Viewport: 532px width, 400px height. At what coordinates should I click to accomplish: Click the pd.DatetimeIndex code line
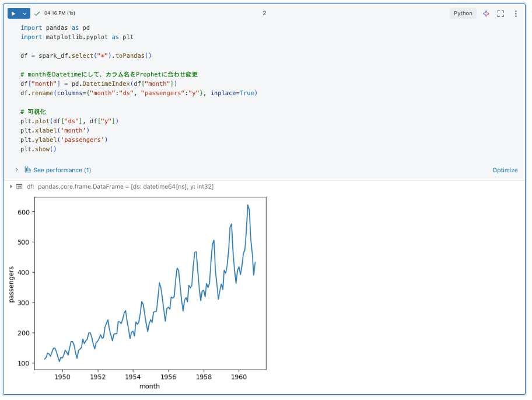coord(99,84)
